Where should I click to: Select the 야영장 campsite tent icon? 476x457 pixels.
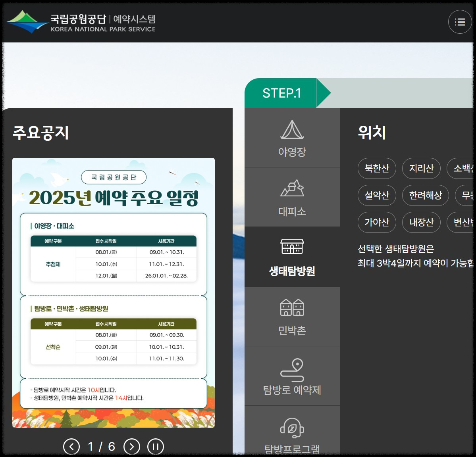[x=292, y=130]
